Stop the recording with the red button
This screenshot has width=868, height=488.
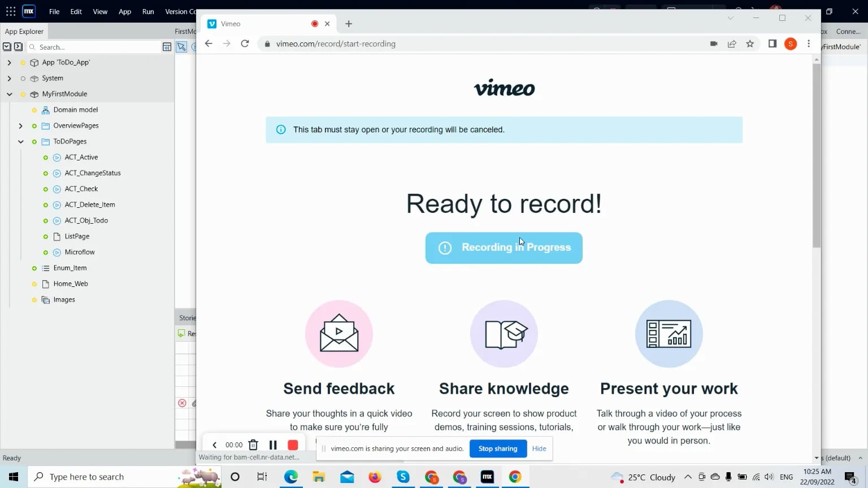point(293,445)
